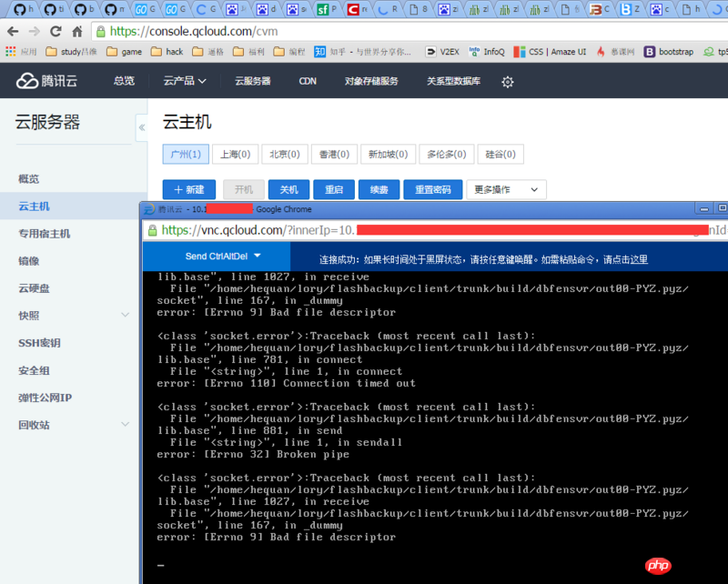Viewport: 728px width, 584px height.
Task: Click the greyed 开机 button
Action: pyautogui.click(x=244, y=189)
